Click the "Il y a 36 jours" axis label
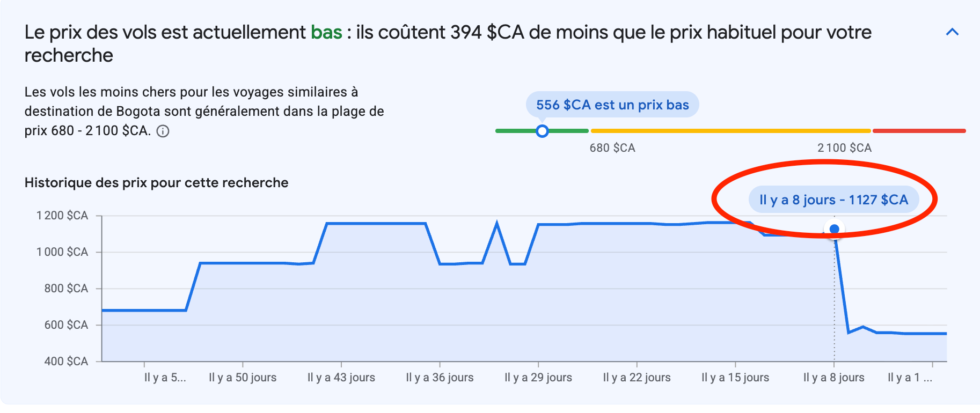The width and height of the screenshot is (980, 413). pyautogui.click(x=440, y=378)
